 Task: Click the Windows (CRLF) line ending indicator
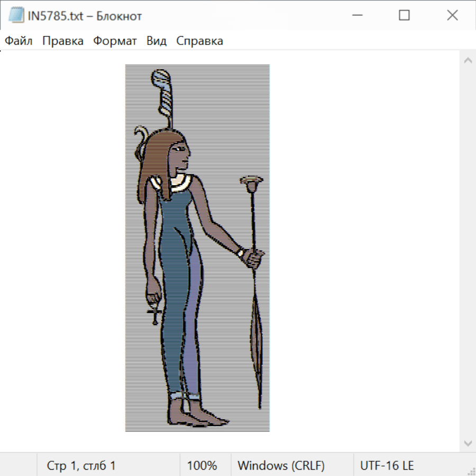coord(281,465)
